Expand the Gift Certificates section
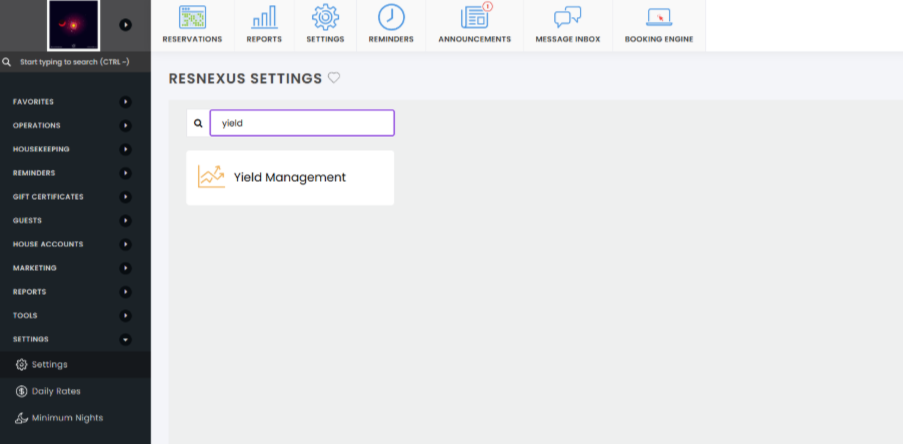 coord(126,197)
